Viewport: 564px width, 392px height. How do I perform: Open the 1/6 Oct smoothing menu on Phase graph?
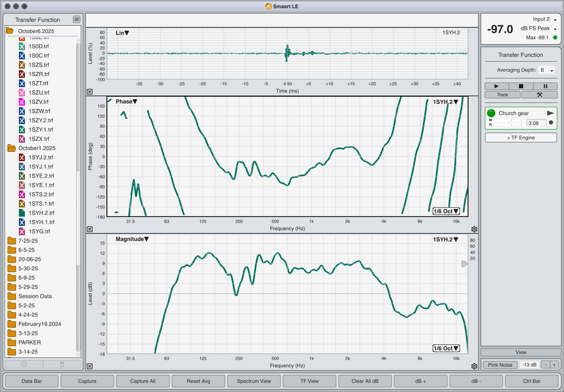pyautogui.click(x=446, y=211)
